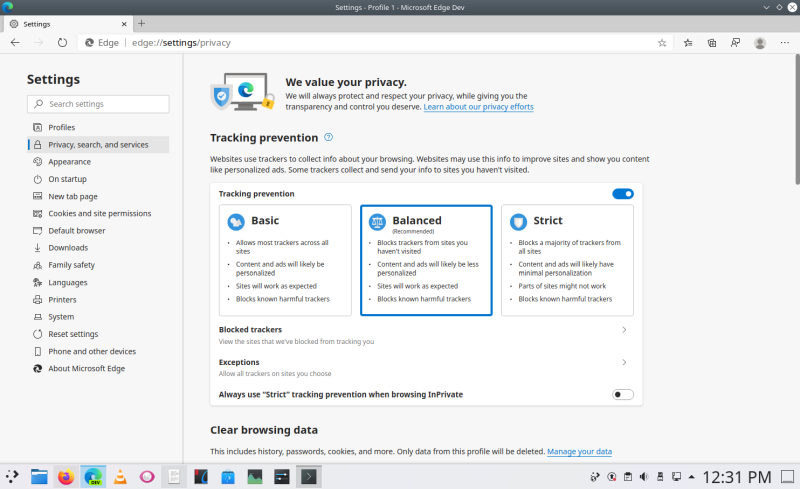The image size is (800, 489).
Task: Open the file manager taskbar icon
Action: click(39, 477)
